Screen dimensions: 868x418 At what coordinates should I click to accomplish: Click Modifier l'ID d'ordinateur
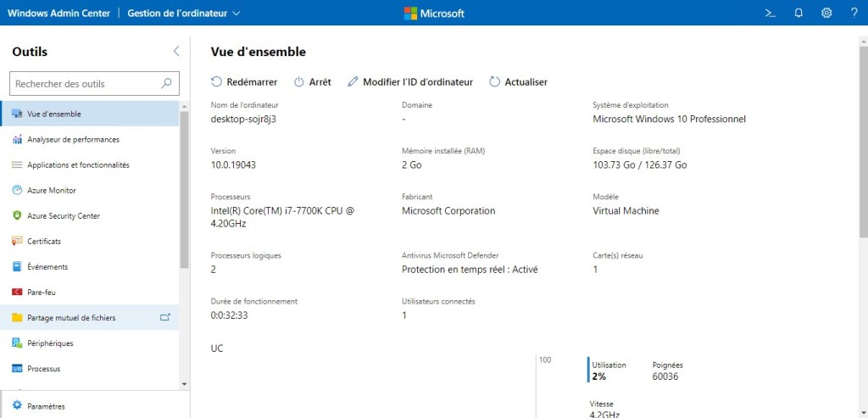(x=410, y=82)
